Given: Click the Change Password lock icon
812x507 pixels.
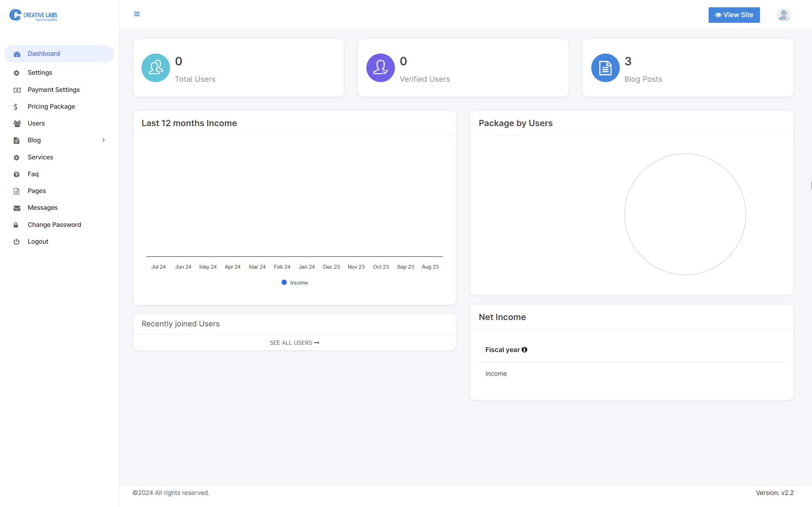Looking at the screenshot, I should pyautogui.click(x=17, y=225).
